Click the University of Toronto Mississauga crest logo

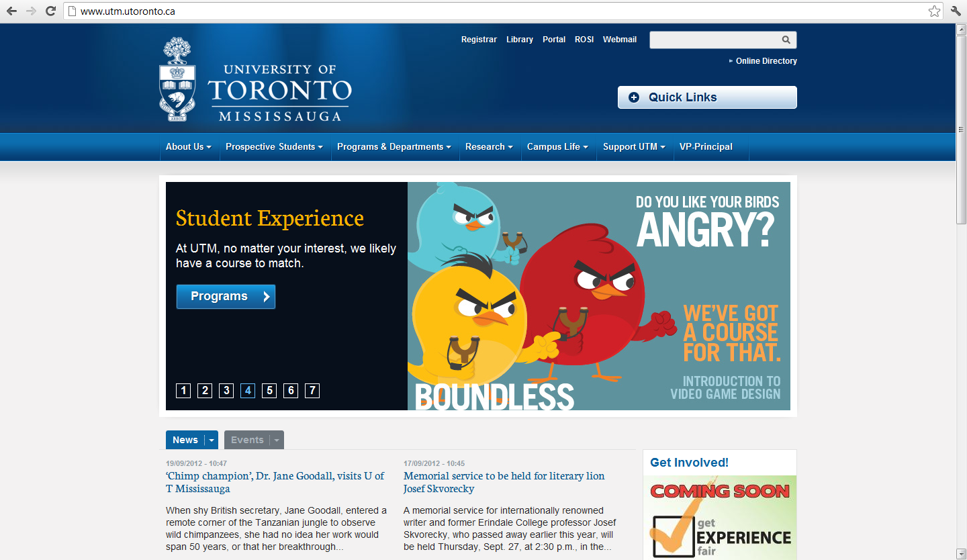177,79
